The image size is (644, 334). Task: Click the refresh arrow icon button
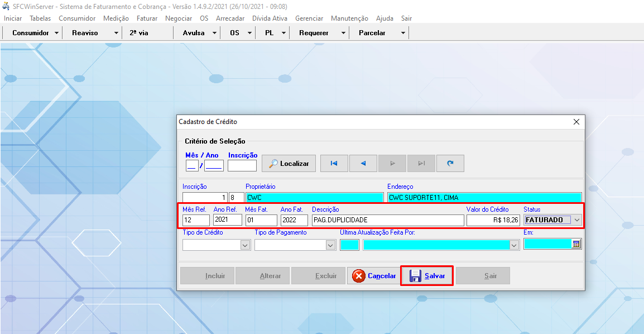[450, 163]
